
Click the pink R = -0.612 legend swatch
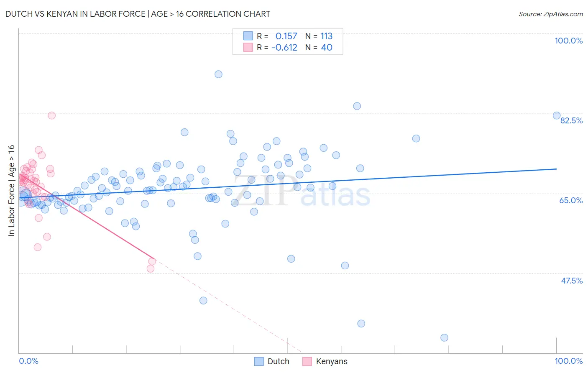pos(248,47)
